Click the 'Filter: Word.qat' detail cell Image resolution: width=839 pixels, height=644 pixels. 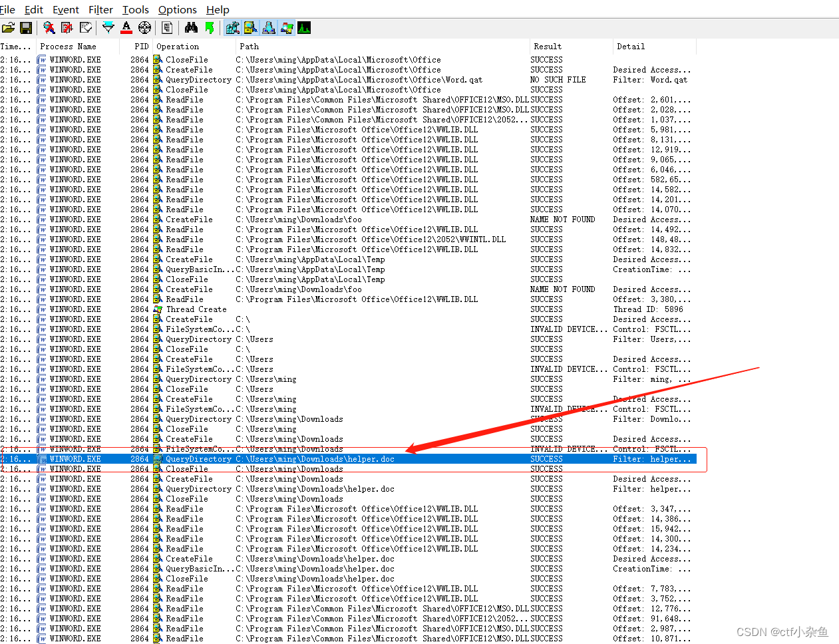click(650, 80)
